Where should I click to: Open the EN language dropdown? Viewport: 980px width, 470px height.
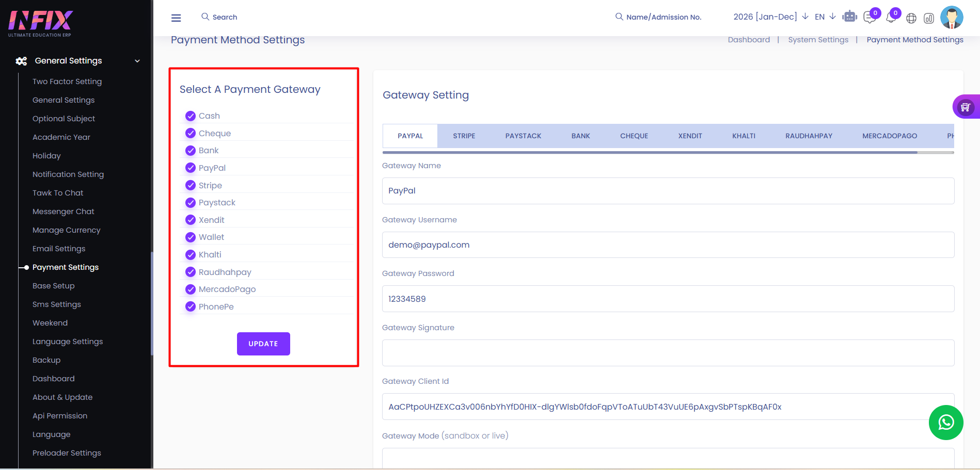coord(825,17)
